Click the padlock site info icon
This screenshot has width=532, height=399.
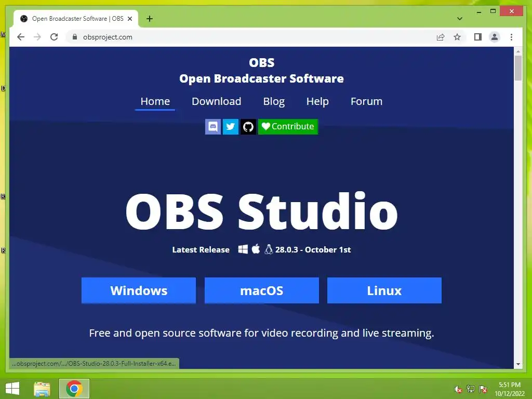(75, 37)
